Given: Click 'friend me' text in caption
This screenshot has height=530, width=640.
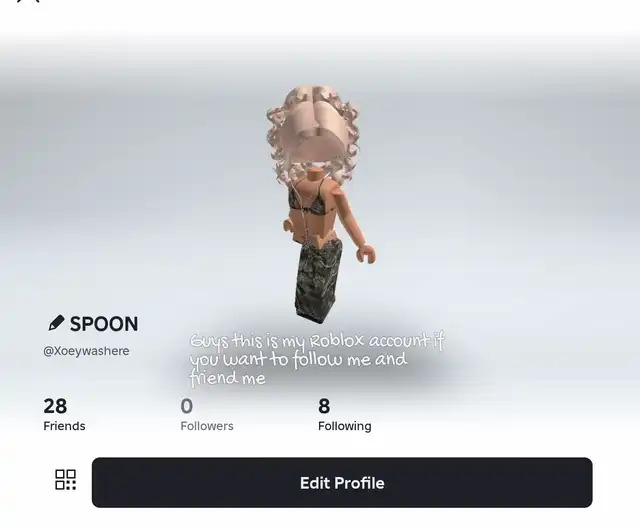Looking at the screenshot, I should click(x=228, y=378).
